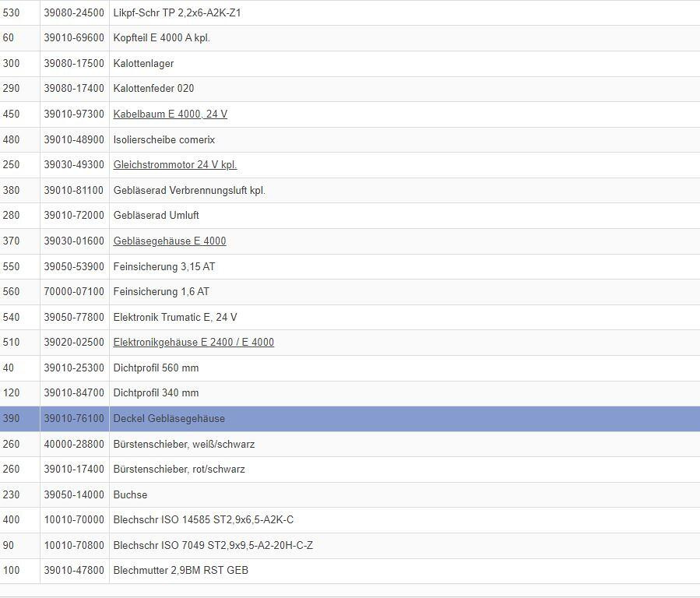700x598 pixels.
Task: Select the Kopfteil E 4000 A kpl. row
Action: [x=161, y=38]
